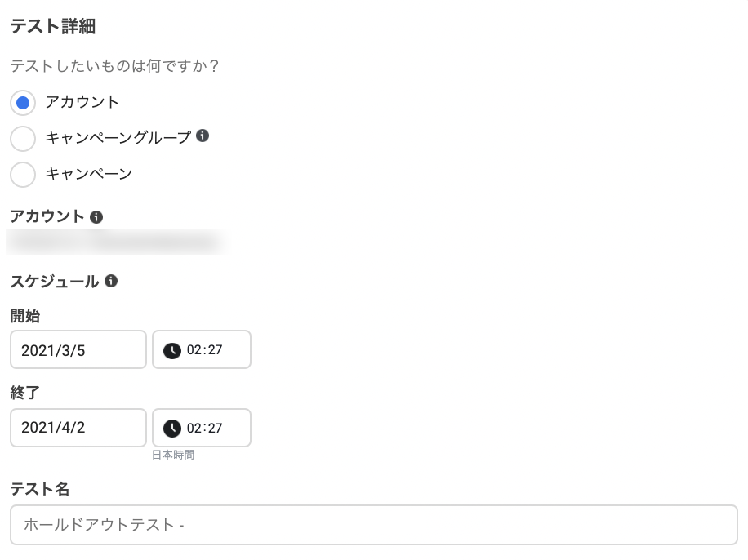The height and width of the screenshot is (560, 748).
Task: Click the 開始 label
Action: (25, 316)
